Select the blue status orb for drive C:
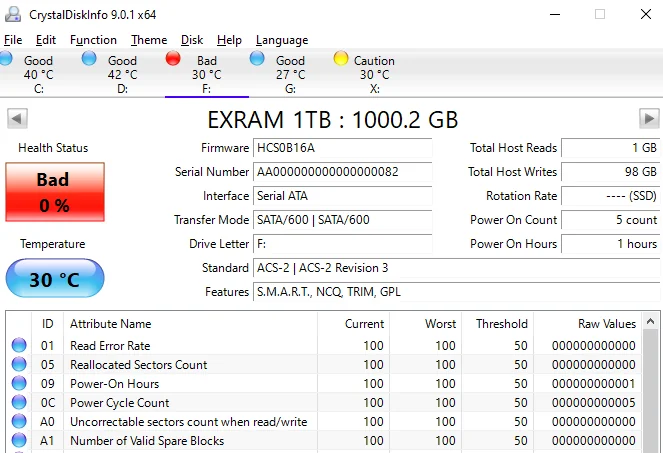Image resolution: width=663 pixels, height=453 pixels. (x=5, y=58)
